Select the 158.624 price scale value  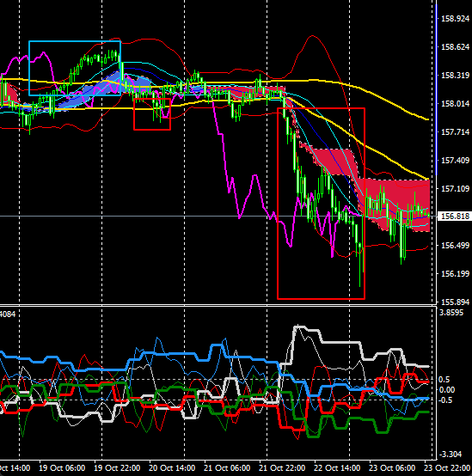coord(455,47)
